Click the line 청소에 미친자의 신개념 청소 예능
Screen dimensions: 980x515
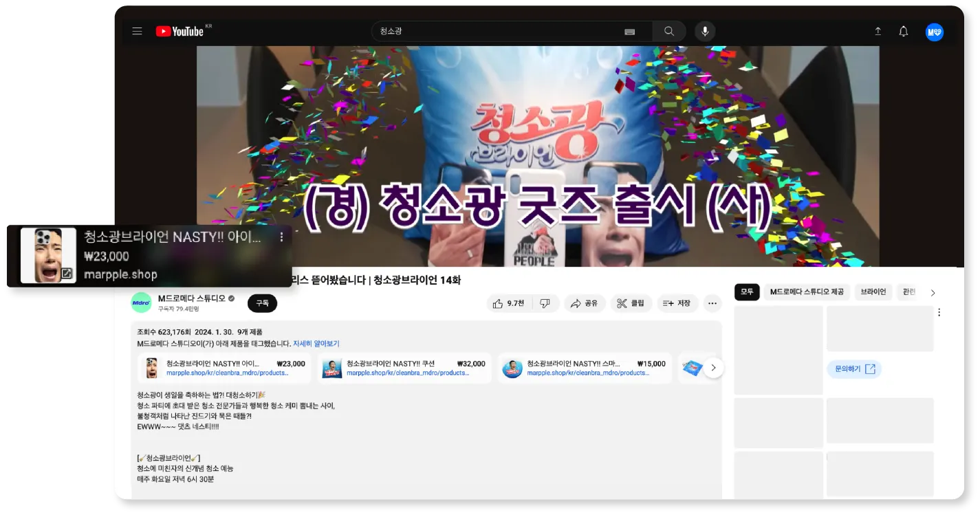pos(185,468)
